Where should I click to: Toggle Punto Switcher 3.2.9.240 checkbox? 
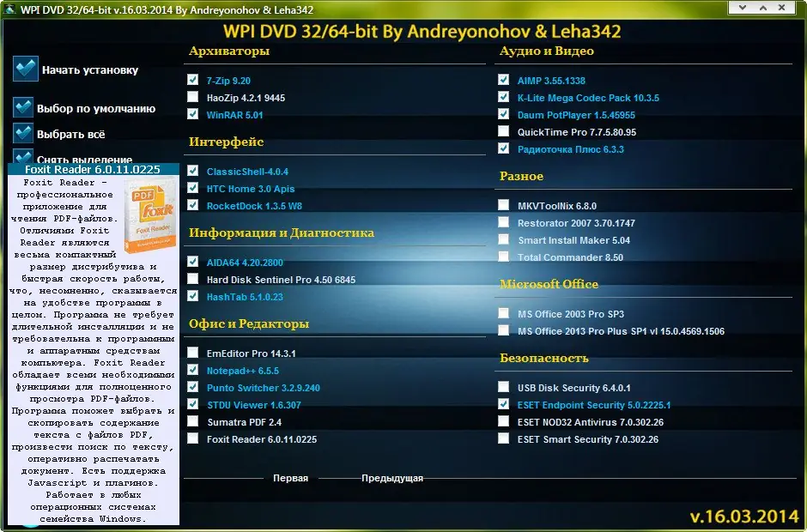pos(192,386)
